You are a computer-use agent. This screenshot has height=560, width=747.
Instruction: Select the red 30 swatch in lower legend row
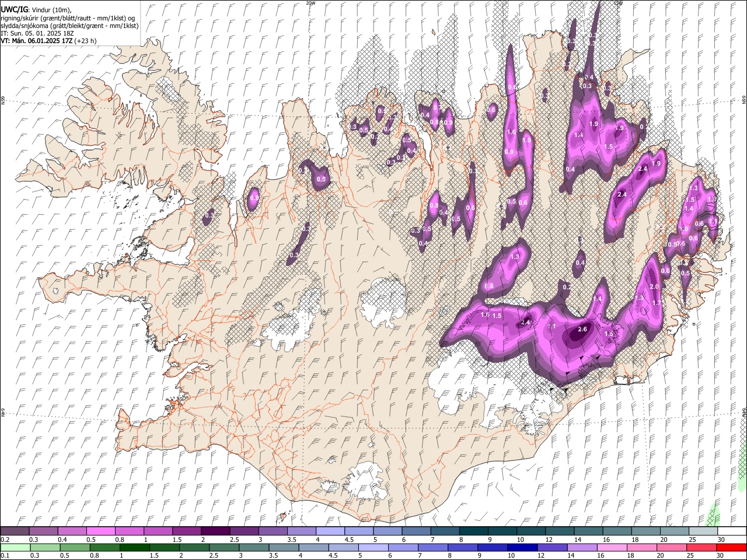coord(731,547)
